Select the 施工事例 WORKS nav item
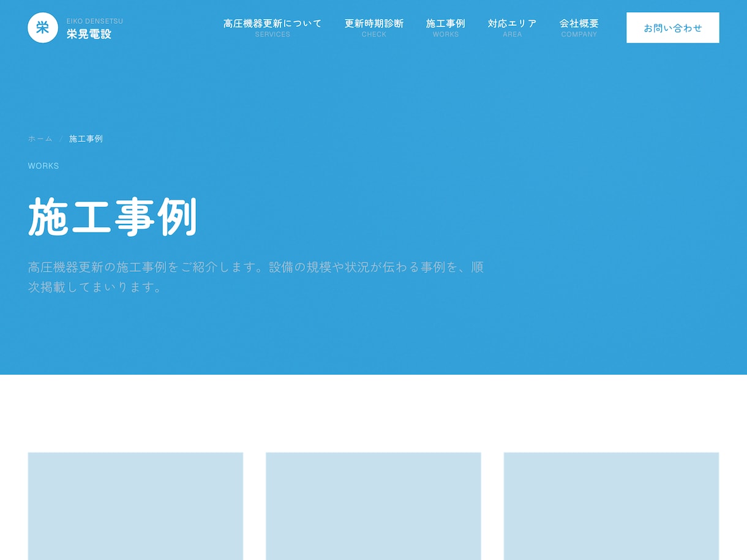 tap(446, 28)
